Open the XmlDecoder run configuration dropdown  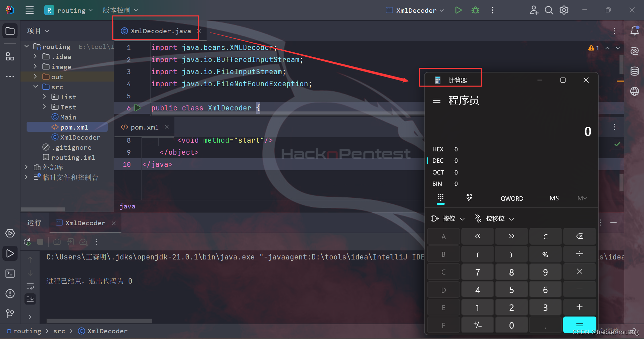coord(415,10)
